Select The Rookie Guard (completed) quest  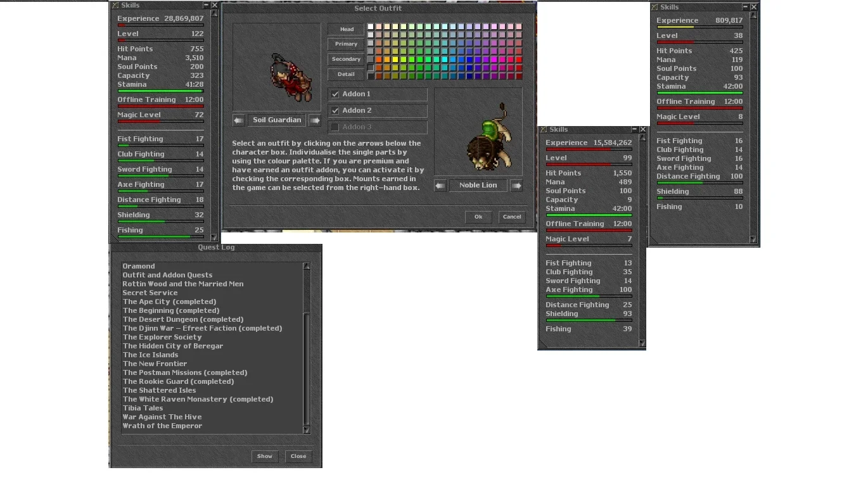tap(179, 381)
